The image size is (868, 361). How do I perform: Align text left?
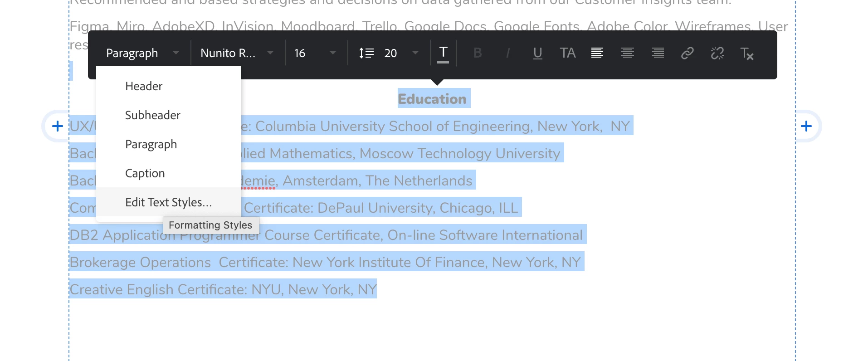[597, 54]
